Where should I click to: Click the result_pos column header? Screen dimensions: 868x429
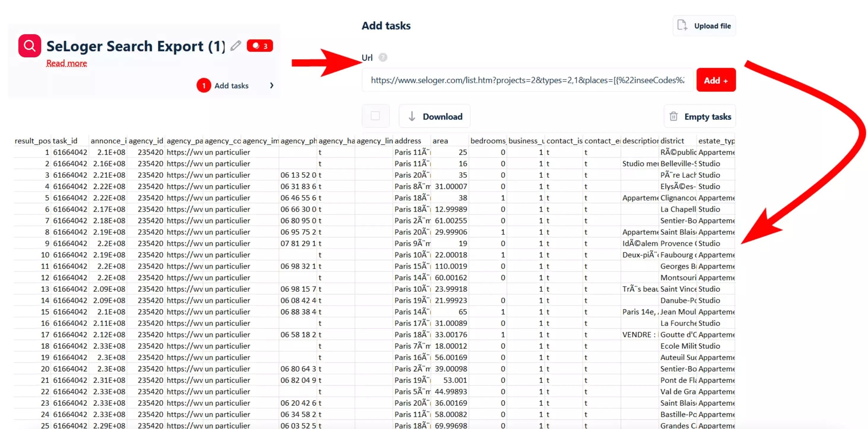pyautogui.click(x=32, y=141)
